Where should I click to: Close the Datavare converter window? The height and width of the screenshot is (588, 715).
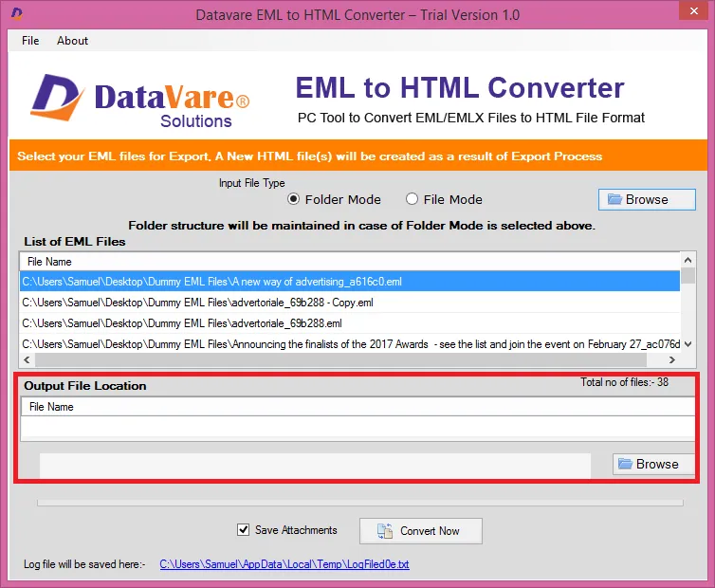point(693,10)
